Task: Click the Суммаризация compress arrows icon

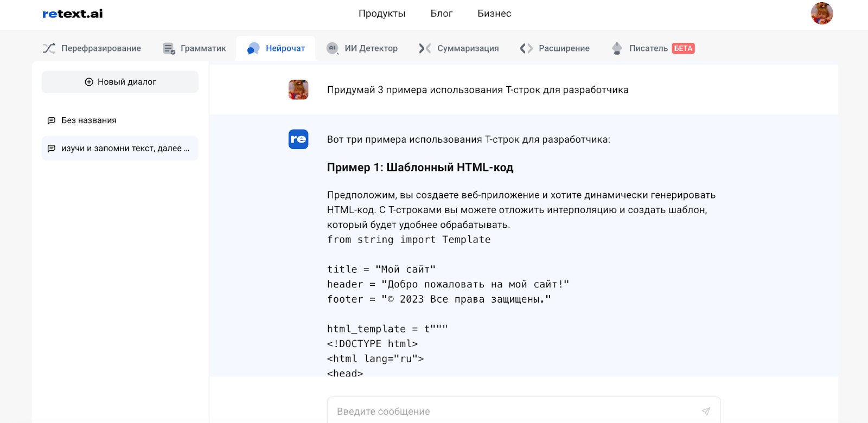Action: (x=425, y=48)
